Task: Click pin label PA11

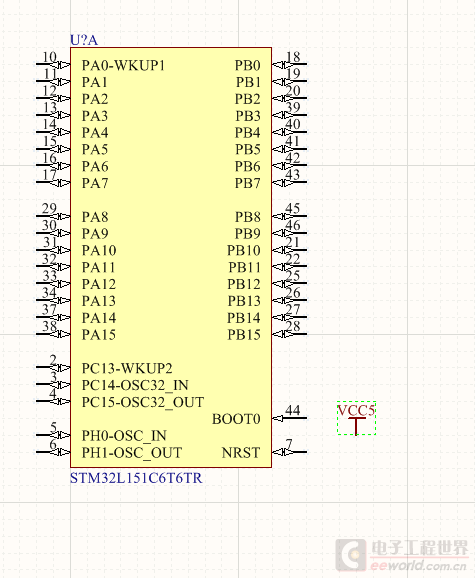Action: pyautogui.click(x=98, y=267)
